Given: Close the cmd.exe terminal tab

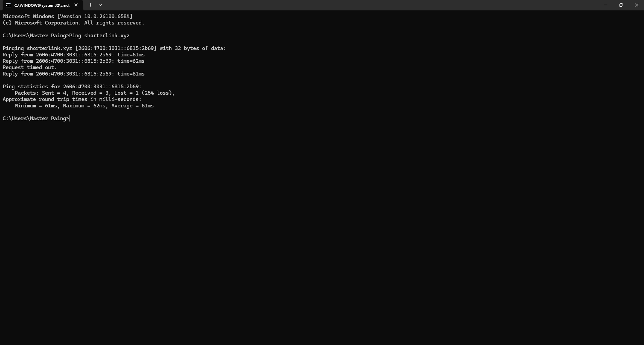Looking at the screenshot, I should (x=76, y=5).
